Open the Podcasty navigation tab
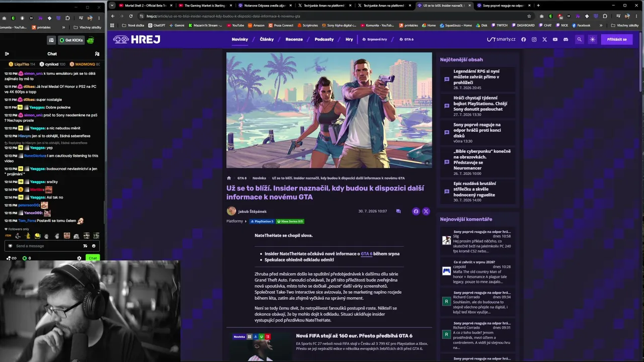This screenshot has width=644, height=362. click(324, 39)
